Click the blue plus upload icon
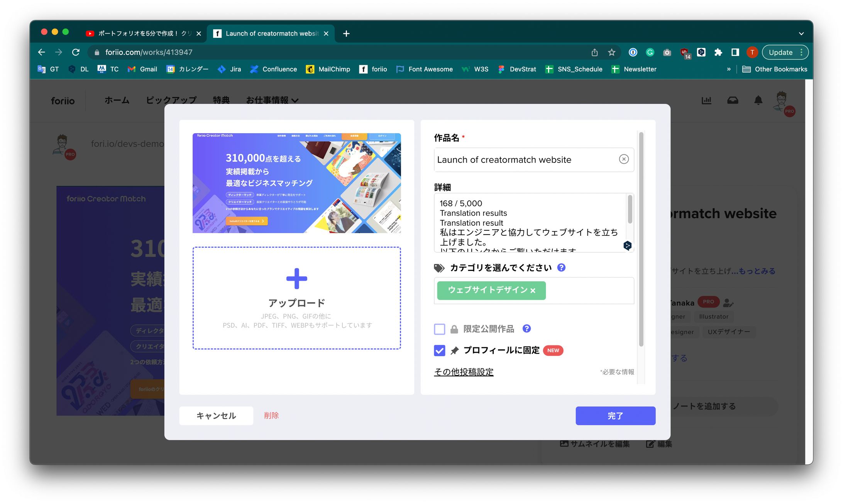The height and width of the screenshot is (504, 843). click(x=296, y=278)
